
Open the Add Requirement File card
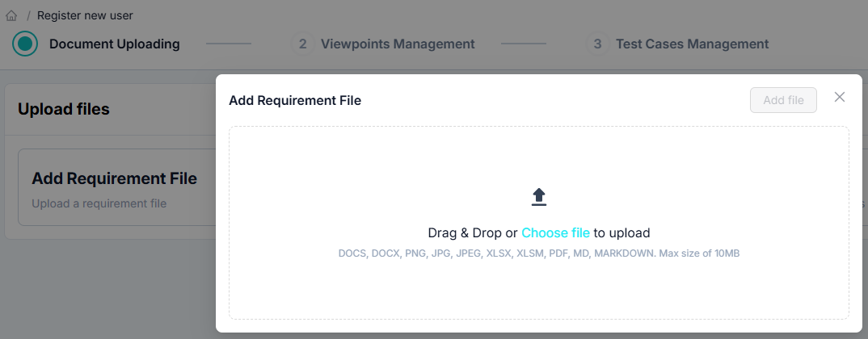click(117, 187)
